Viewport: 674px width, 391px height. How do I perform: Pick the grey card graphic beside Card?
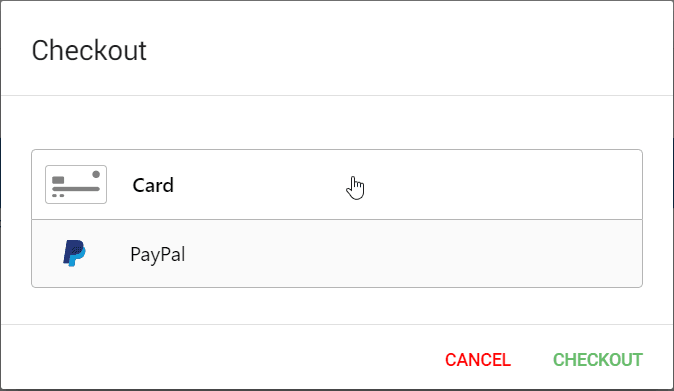[x=76, y=184]
